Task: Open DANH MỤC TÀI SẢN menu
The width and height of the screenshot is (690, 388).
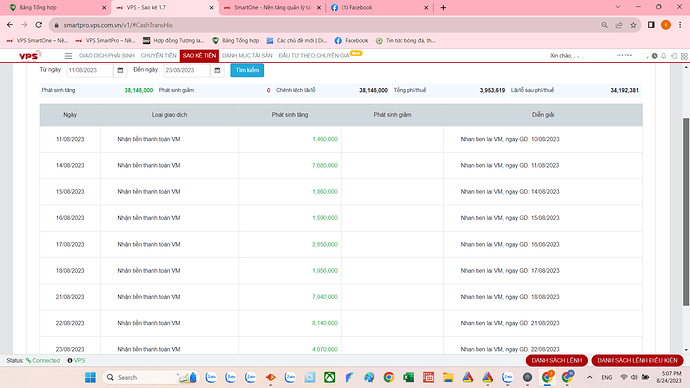Action: [x=247, y=55]
